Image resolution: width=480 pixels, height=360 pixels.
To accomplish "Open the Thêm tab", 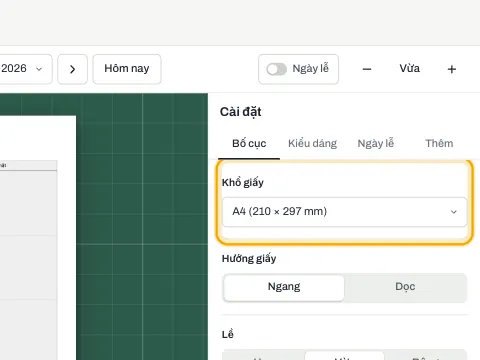I will (439, 144).
